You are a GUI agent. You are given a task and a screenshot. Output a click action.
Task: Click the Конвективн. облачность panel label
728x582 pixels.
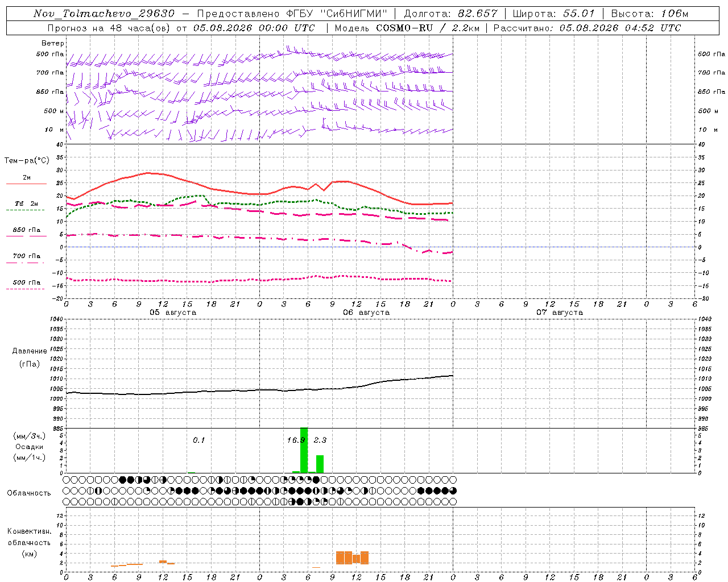click(x=29, y=542)
